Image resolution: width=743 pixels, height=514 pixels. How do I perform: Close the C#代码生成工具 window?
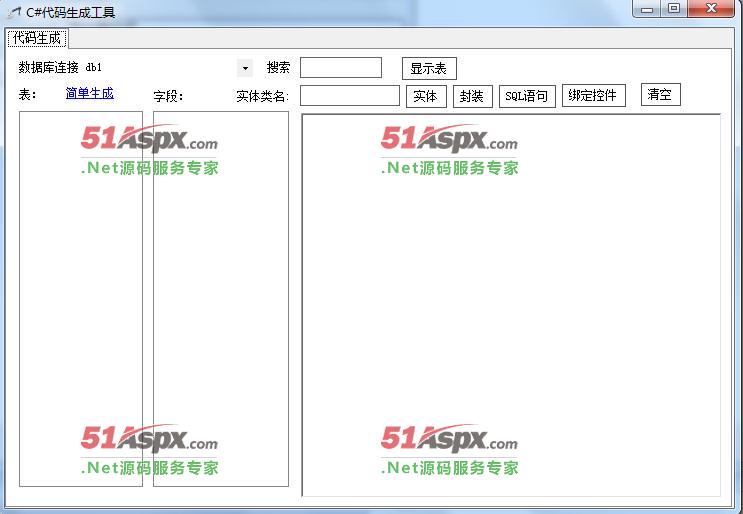coord(711,9)
